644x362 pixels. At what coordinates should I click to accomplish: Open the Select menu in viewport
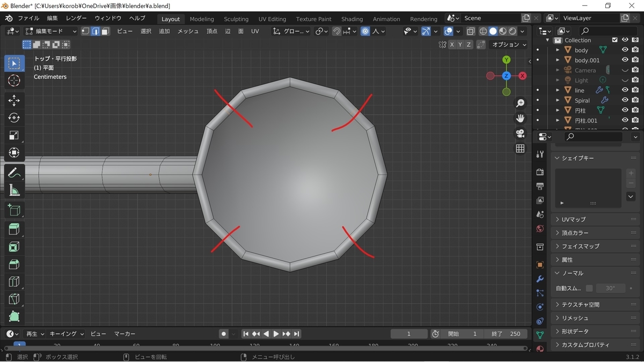coord(146,31)
